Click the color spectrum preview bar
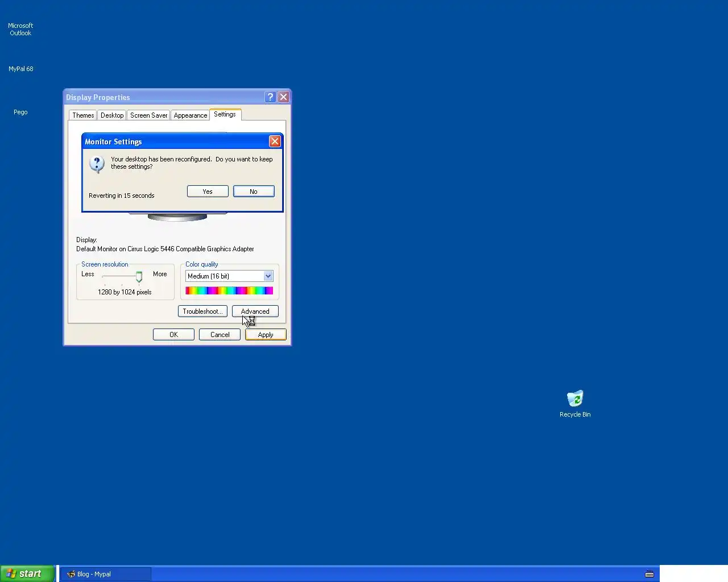The height and width of the screenshot is (582, 728). [x=229, y=290]
